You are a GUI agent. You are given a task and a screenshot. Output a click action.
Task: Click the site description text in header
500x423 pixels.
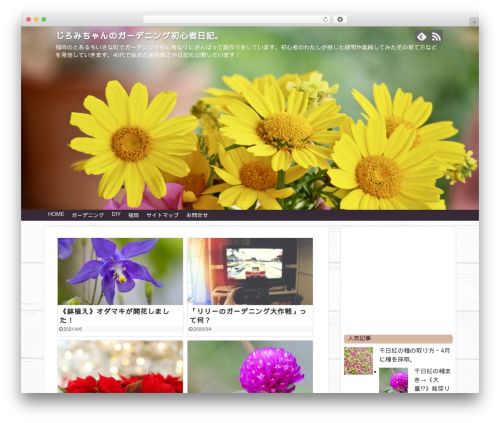tap(246, 51)
